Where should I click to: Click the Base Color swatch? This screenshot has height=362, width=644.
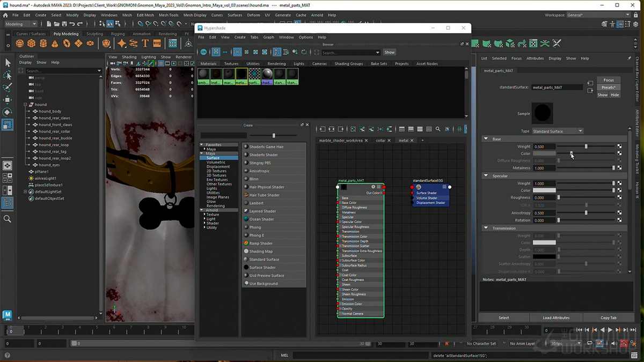click(x=544, y=153)
